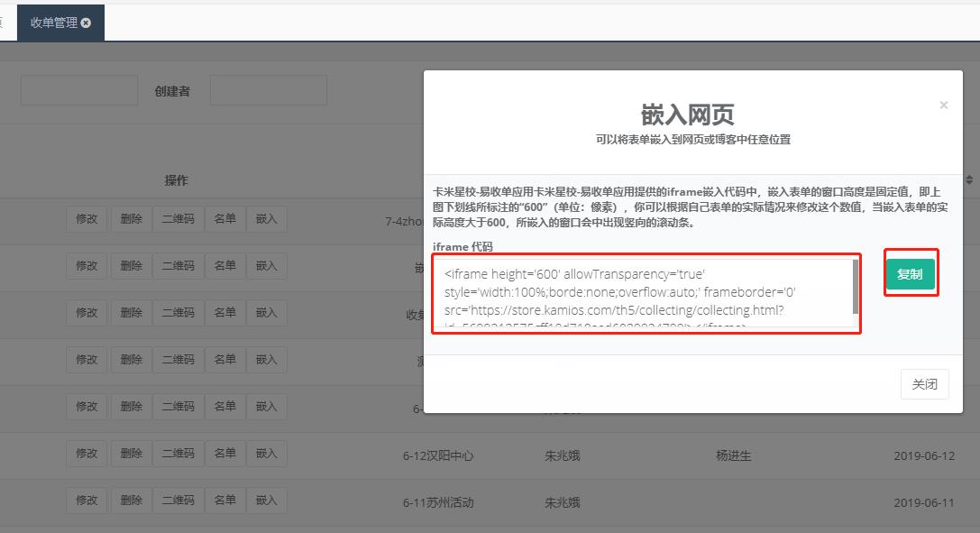Viewport: 980px width, 533px height.
Task: Click the 6-12汉阳中心 cell
Action: (438, 456)
